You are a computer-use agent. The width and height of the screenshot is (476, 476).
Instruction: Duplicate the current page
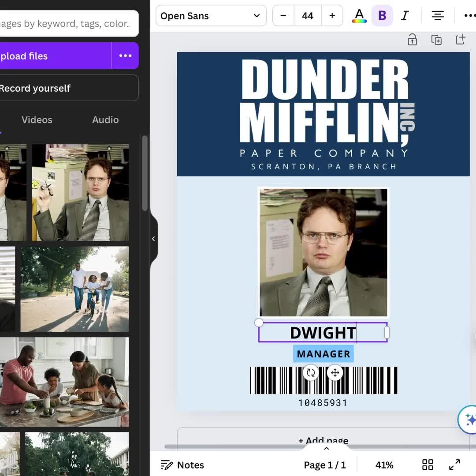tap(436, 39)
